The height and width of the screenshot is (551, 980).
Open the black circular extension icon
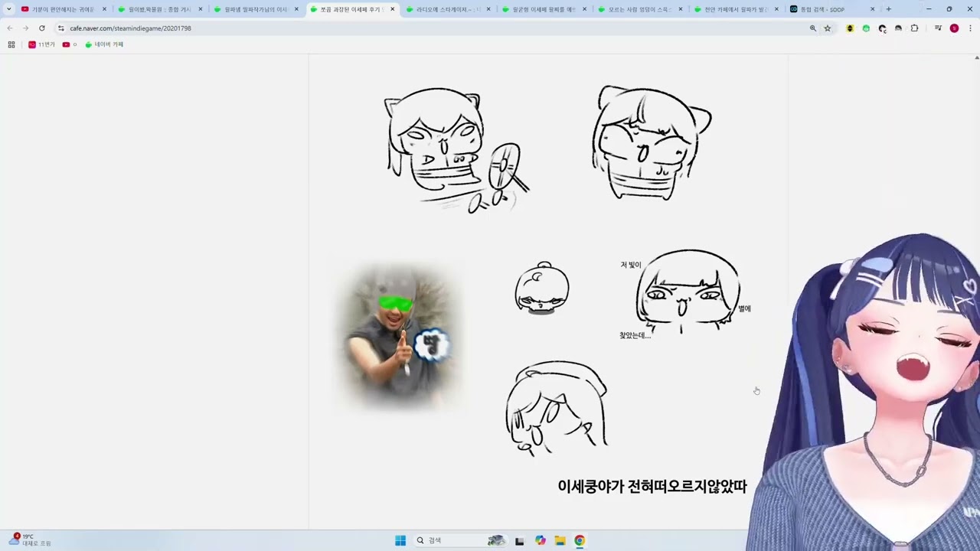[882, 28]
